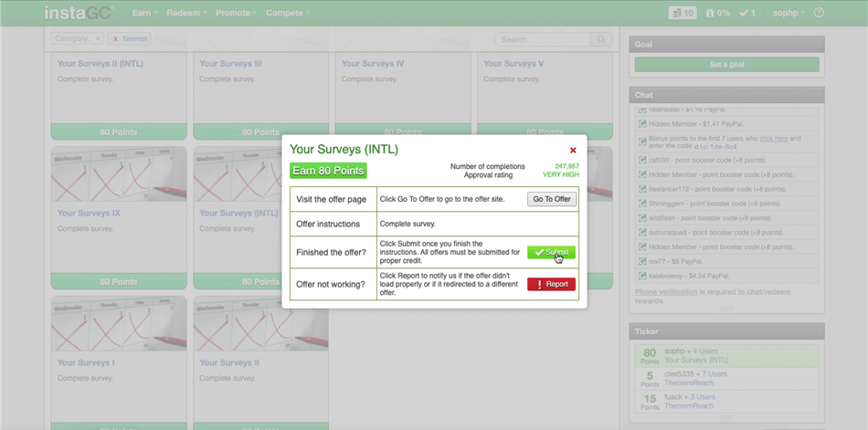
Task: Click the '3 Users' ticker link
Action: [x=703, y=397]
